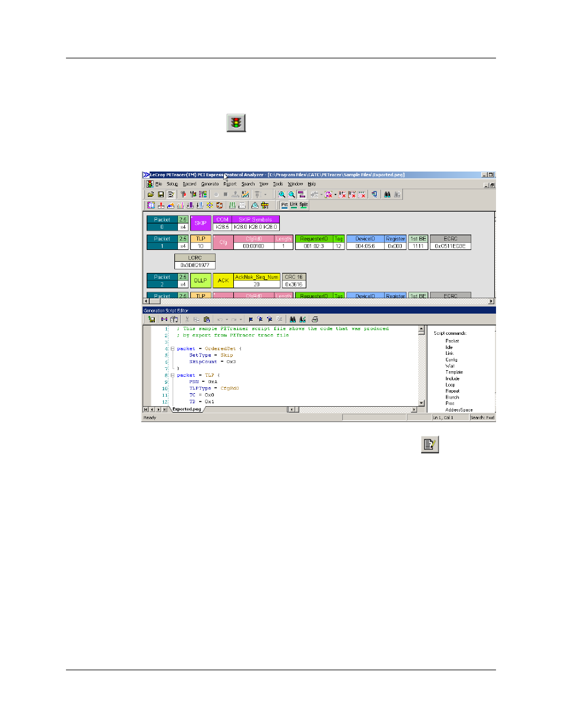Click the Template script command
This screenshot has width=562, height=728.
454,372
